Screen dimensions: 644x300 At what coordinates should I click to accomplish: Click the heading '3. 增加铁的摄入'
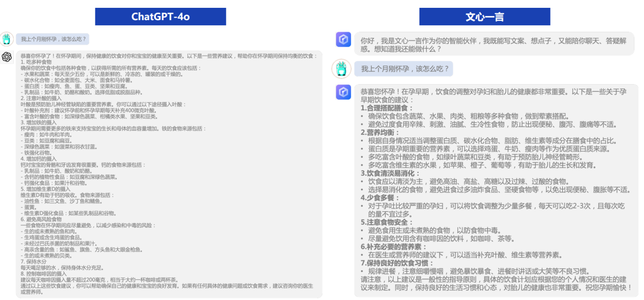39,123
